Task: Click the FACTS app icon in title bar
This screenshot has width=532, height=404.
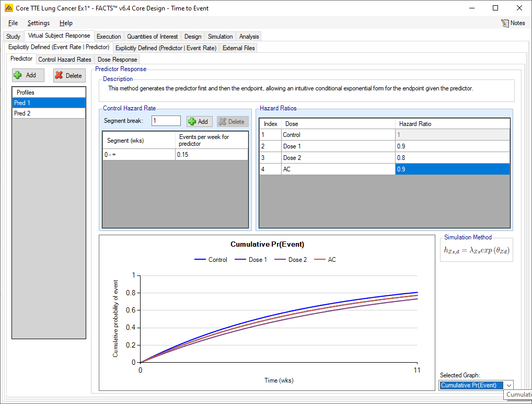Action: [8, 8]
